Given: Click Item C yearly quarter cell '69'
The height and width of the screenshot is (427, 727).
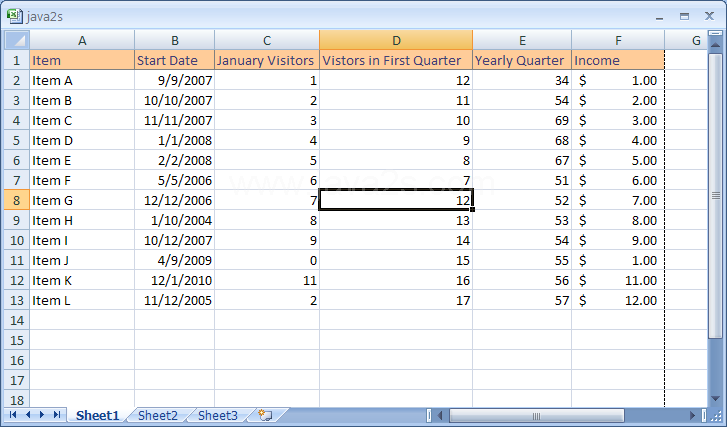Looking at the screenshot, I should 522,120.
